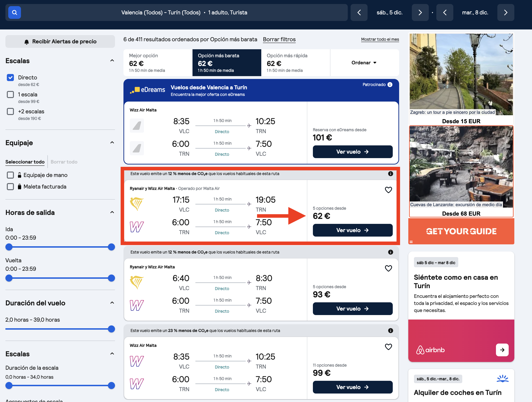Click the Ryanair logo of the 17:15 flight
This screenshot has width=532, height=402.
point(137,204)
